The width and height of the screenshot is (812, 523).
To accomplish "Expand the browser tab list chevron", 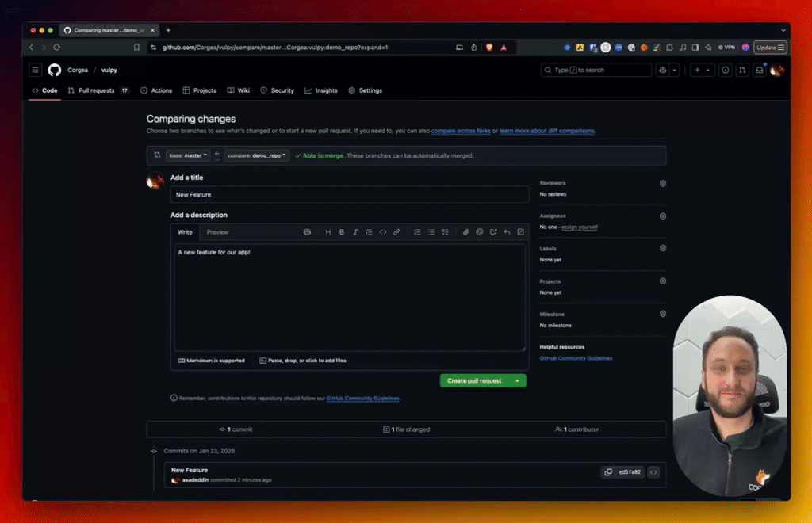I will (783, 31).
